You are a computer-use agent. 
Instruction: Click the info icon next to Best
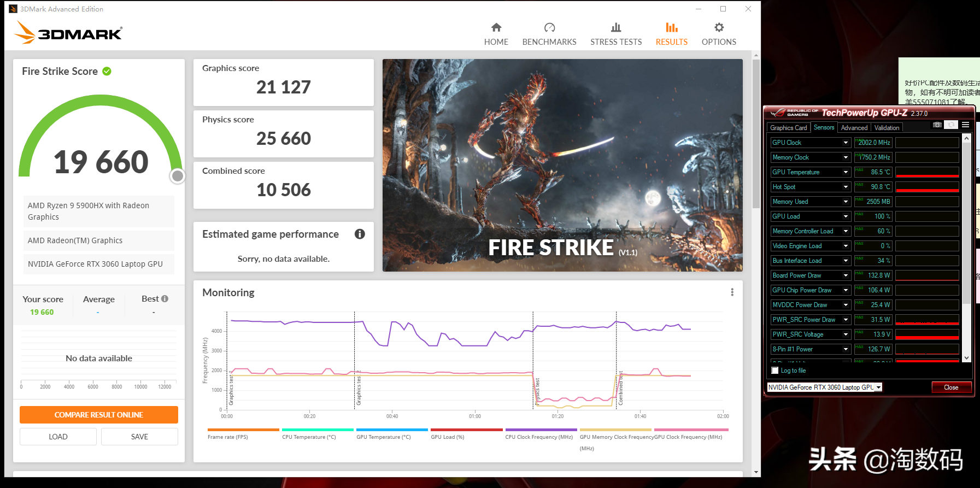165,299
